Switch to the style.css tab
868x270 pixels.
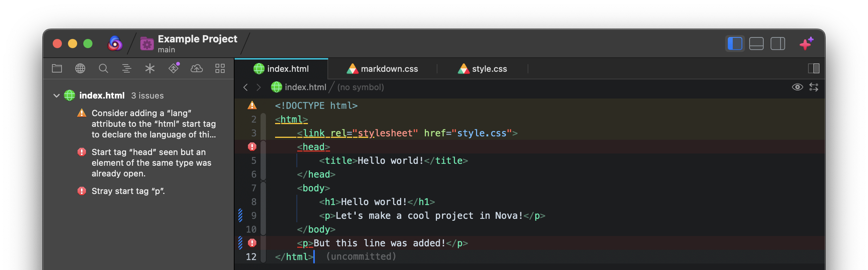(x=483, y=69)
